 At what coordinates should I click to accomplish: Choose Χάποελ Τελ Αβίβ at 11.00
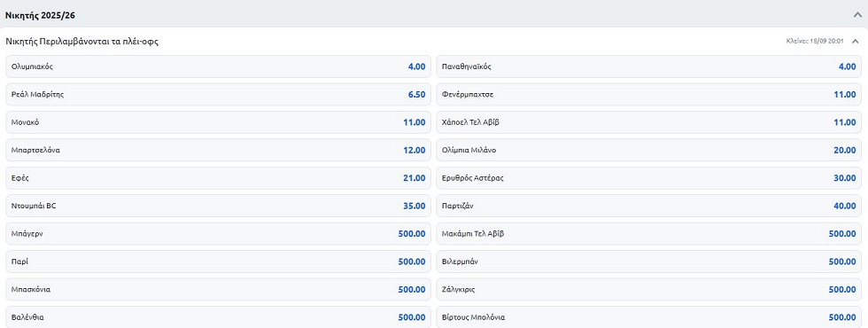(648, 122)
